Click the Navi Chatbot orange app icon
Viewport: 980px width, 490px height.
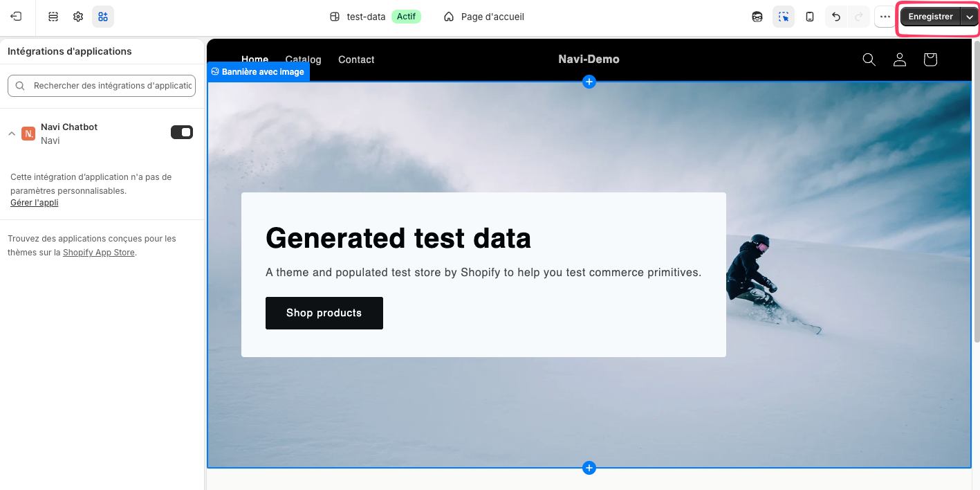[28, 134]
